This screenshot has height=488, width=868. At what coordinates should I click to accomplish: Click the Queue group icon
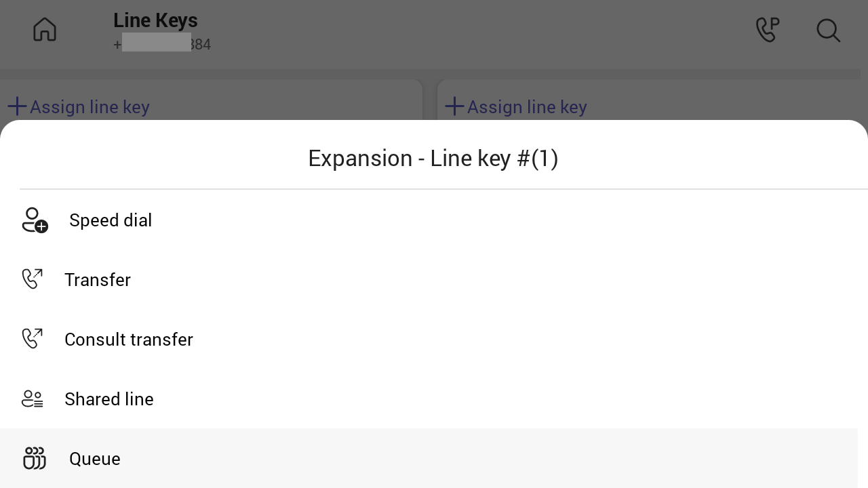point(35,458)
